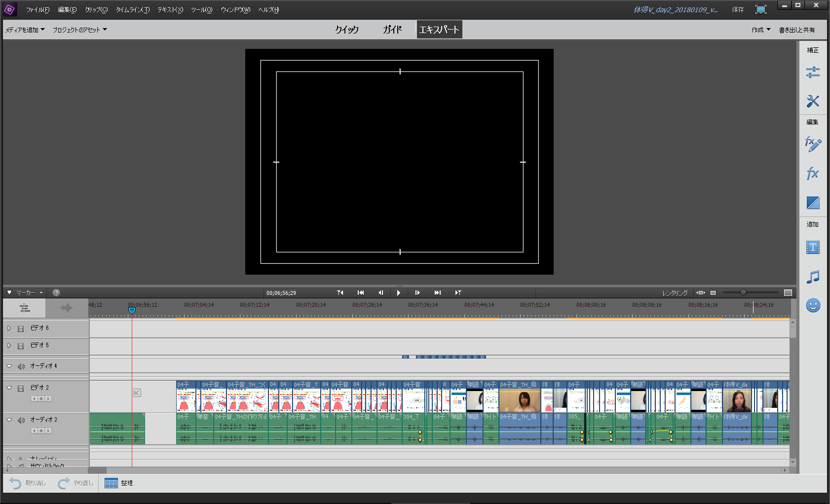The width and height of the screenshot is (830, 504).
Task: Toggle ビデオ 6 track film icon
Action: (x=21, y=328)
